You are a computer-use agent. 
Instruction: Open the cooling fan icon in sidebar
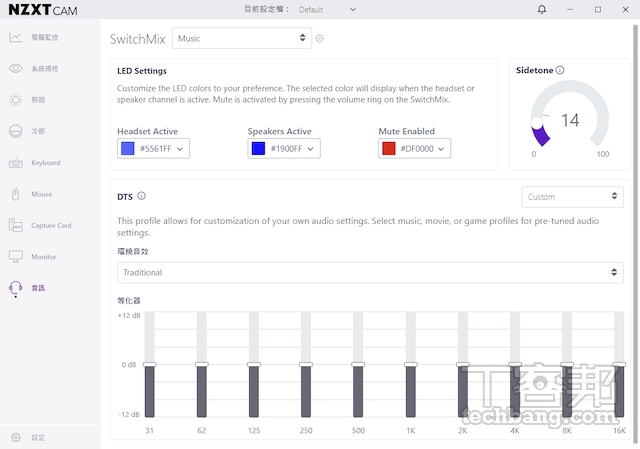16,131
